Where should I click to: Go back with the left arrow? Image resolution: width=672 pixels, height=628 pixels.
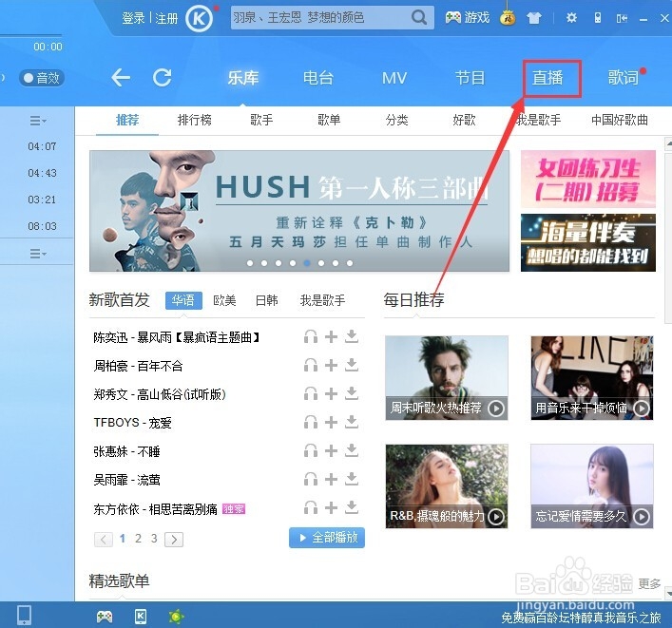121,78
